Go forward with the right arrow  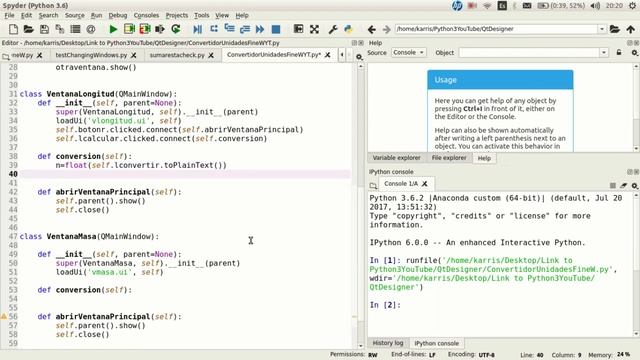(x=387, y=29)
